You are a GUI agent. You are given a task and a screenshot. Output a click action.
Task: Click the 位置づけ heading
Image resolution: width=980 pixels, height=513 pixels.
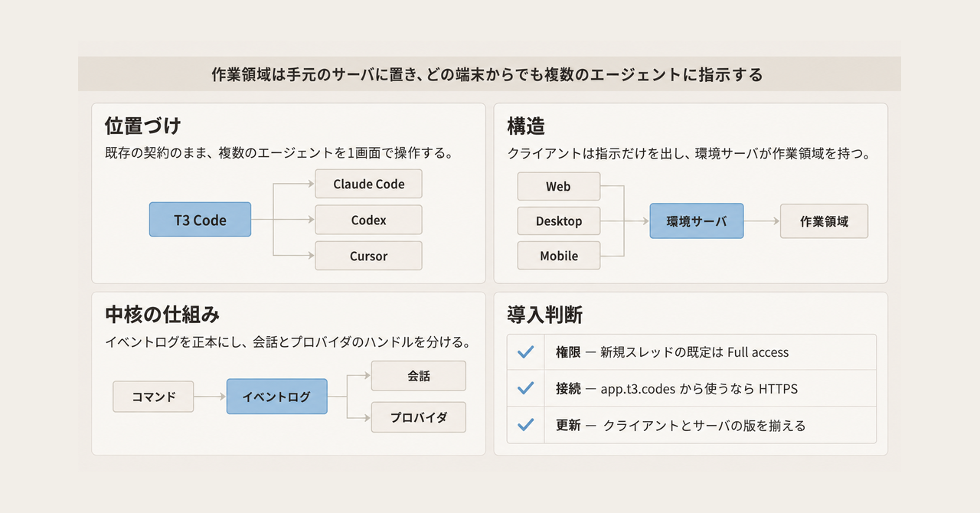[142, 126]
